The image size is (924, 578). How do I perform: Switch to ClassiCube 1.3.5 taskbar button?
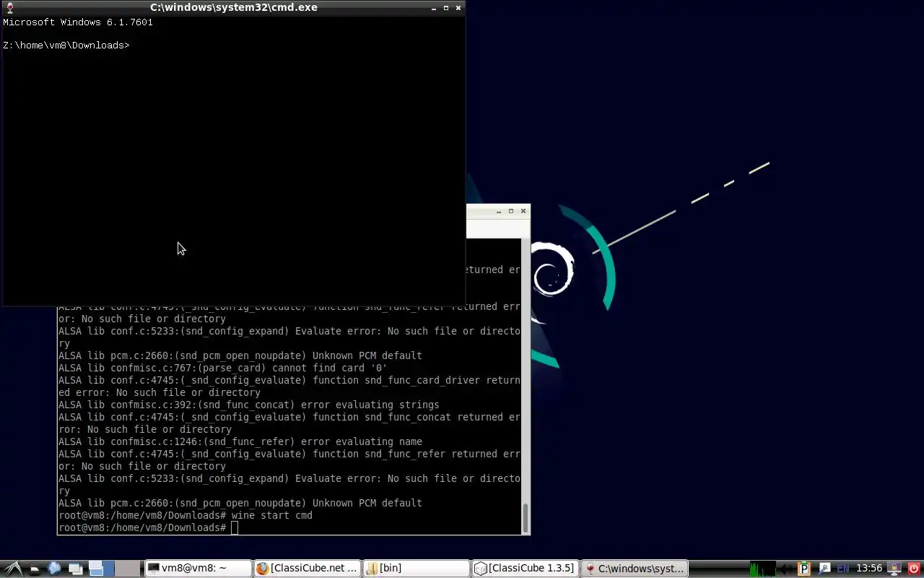[x=525, y=569]
